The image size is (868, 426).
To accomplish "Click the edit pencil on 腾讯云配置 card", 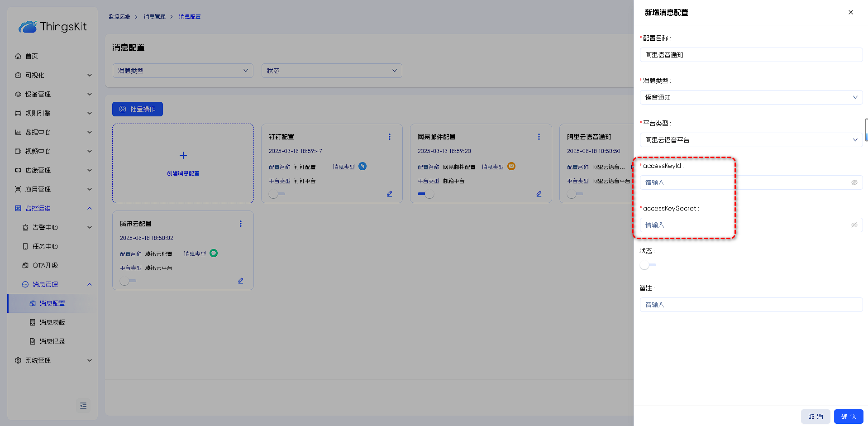I will (240, 281).
